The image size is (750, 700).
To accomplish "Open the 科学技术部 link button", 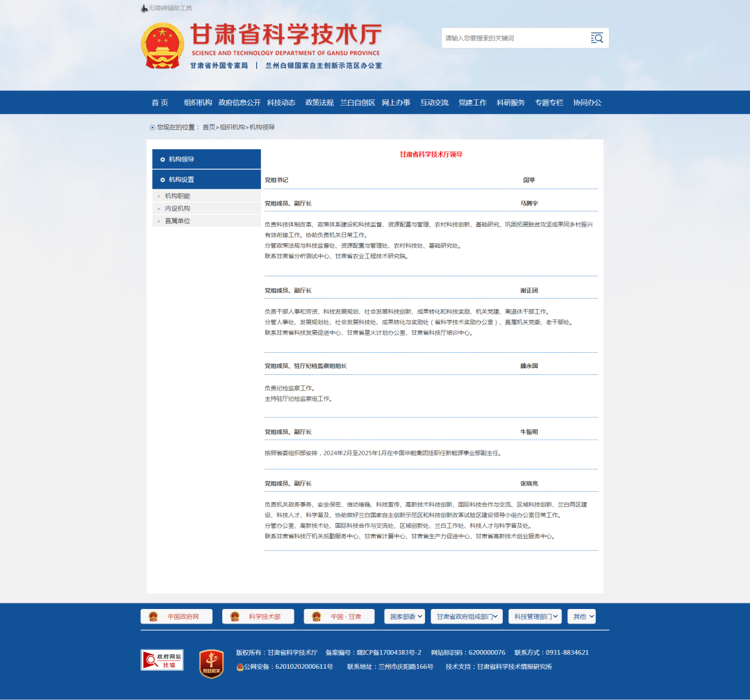I will tap(258, 617).
